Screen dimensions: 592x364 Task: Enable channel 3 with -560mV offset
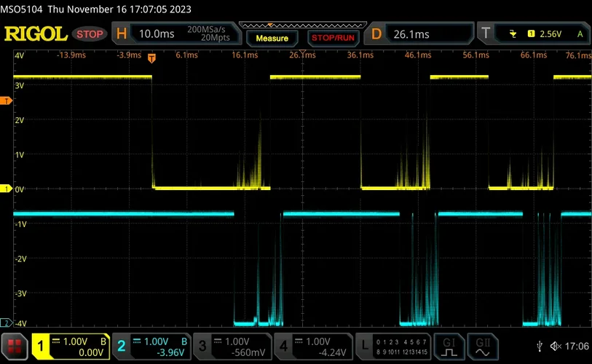point(232,347)
